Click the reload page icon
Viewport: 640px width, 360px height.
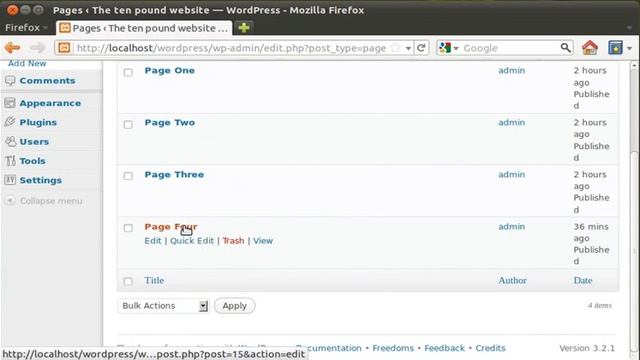coord(421,48)
